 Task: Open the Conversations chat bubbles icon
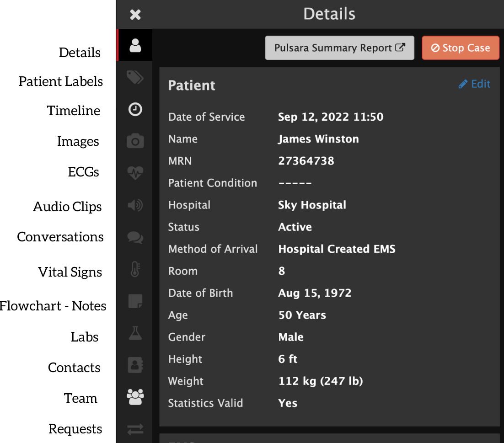tap(135, 237)
